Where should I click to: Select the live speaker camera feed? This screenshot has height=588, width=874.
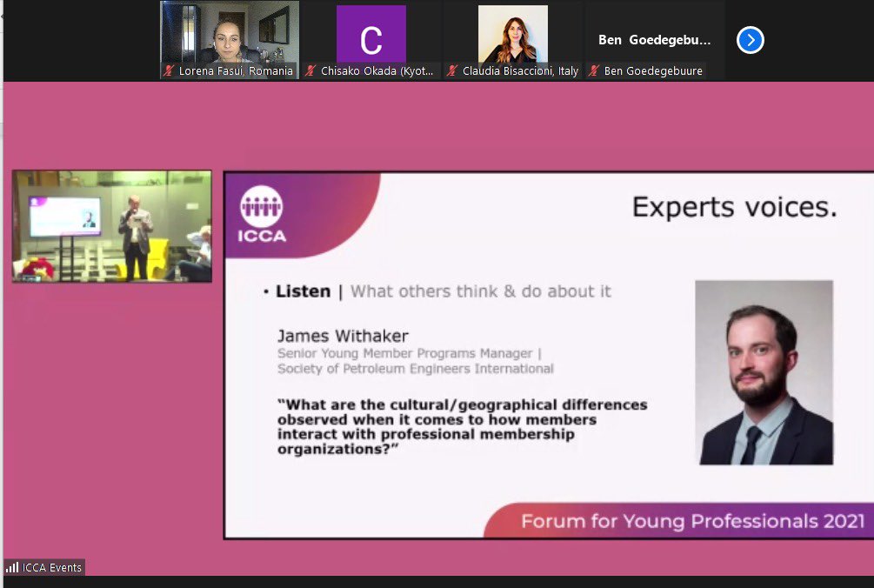[x=112, y=226]
